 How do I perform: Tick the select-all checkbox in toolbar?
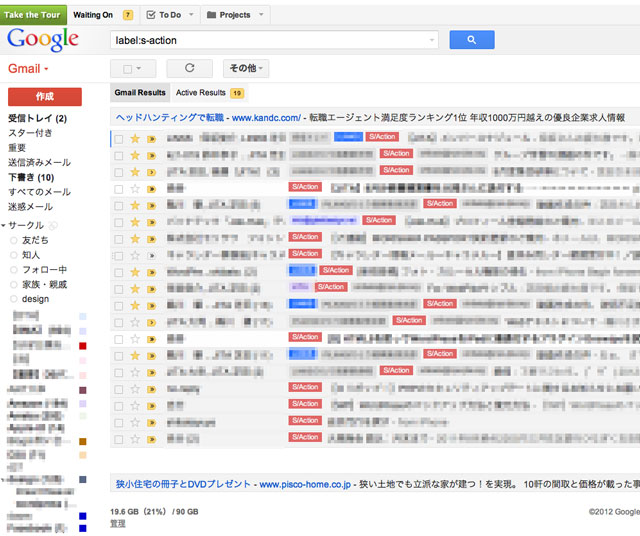point(127,69)
